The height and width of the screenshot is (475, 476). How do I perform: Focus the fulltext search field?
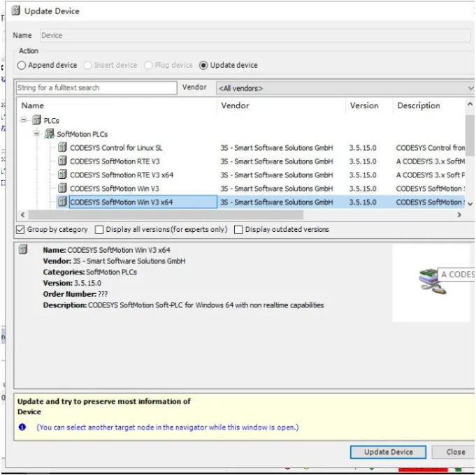(x=96, y=88)
